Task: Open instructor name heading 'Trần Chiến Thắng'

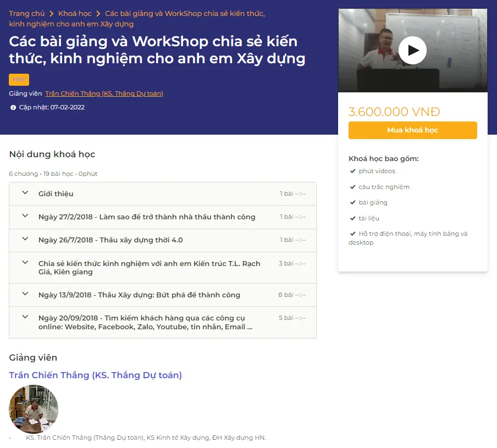Action: pos(95,375)
